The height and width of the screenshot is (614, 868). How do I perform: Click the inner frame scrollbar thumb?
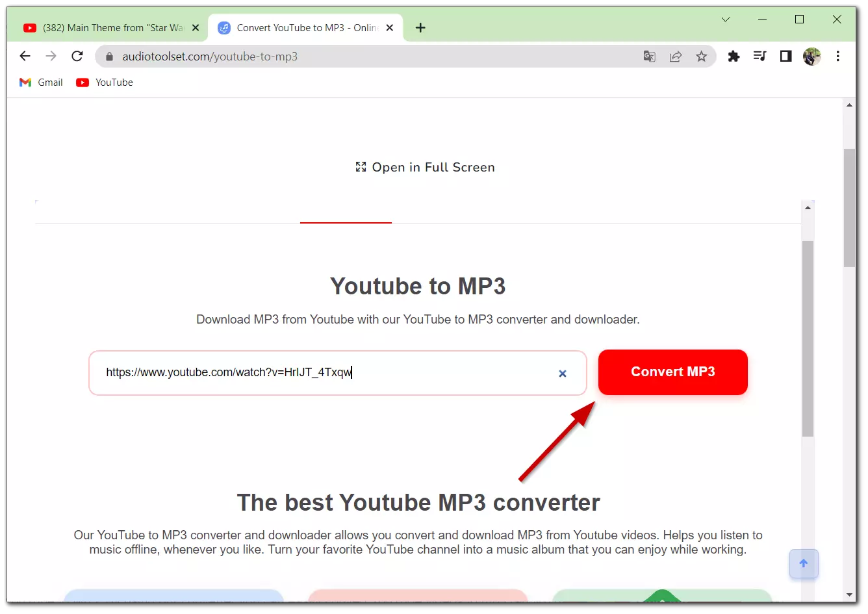coord(808,339)
